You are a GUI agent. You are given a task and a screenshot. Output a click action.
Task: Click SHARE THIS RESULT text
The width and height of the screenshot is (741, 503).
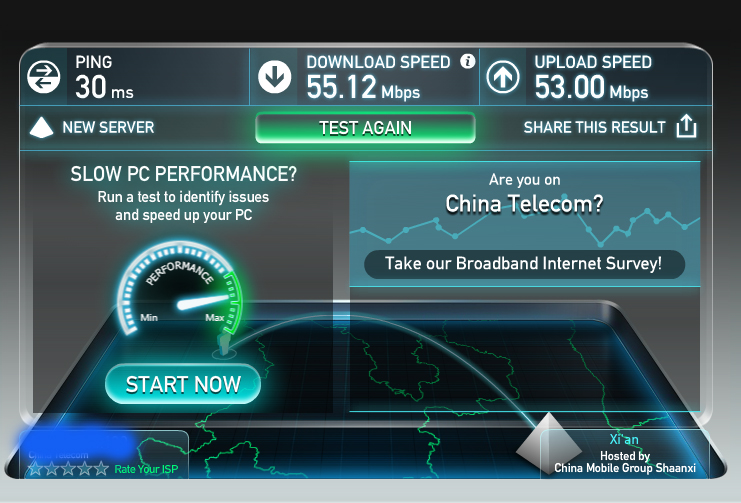595,127
